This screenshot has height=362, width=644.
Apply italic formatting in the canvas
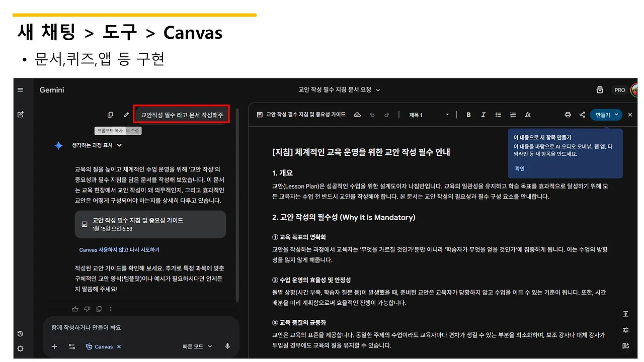click(x=484, y=115)
